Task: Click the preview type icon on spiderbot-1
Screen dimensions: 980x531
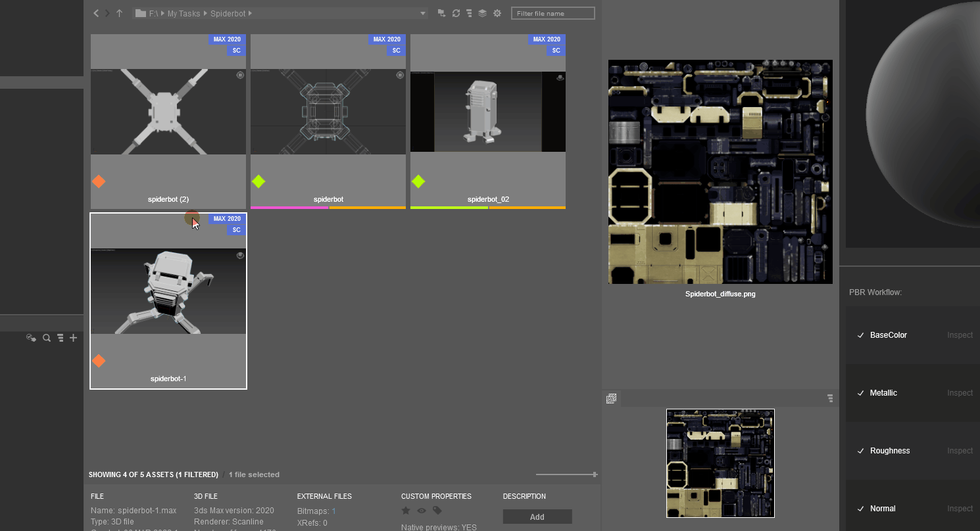Action: click(240, 255)
